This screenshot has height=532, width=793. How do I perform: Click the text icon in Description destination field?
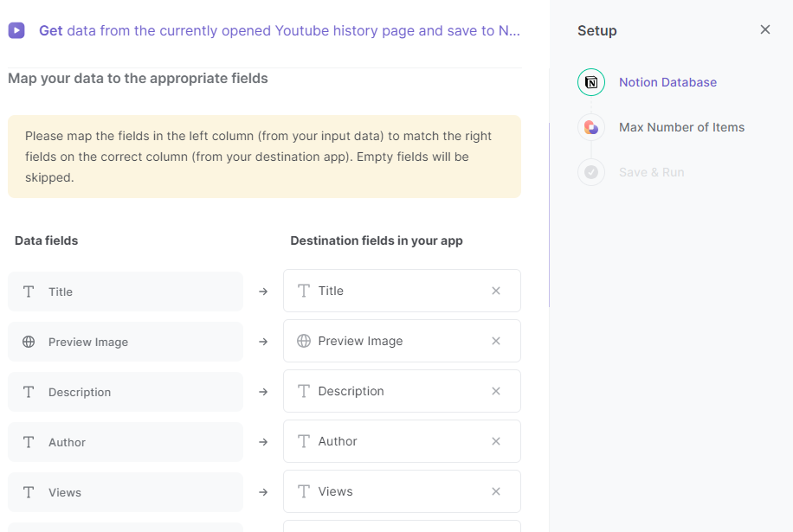pyautogui.click(x=304, y=391)
